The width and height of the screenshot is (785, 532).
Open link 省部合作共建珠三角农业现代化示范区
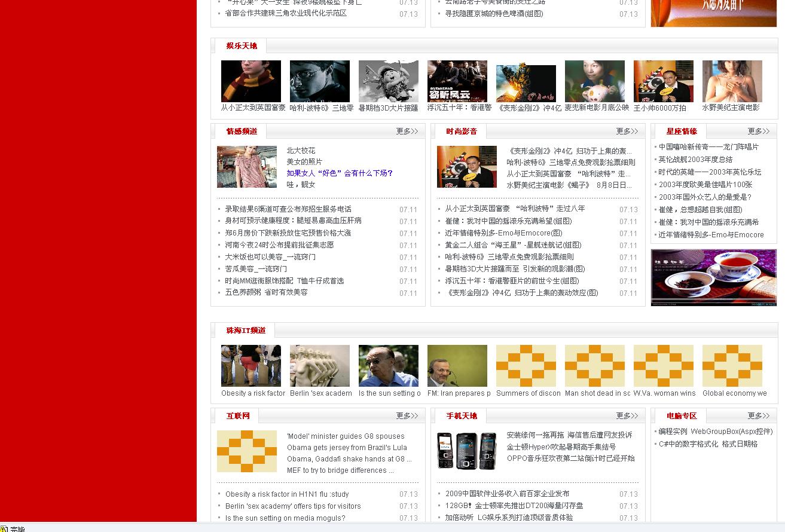coord(286,13)
